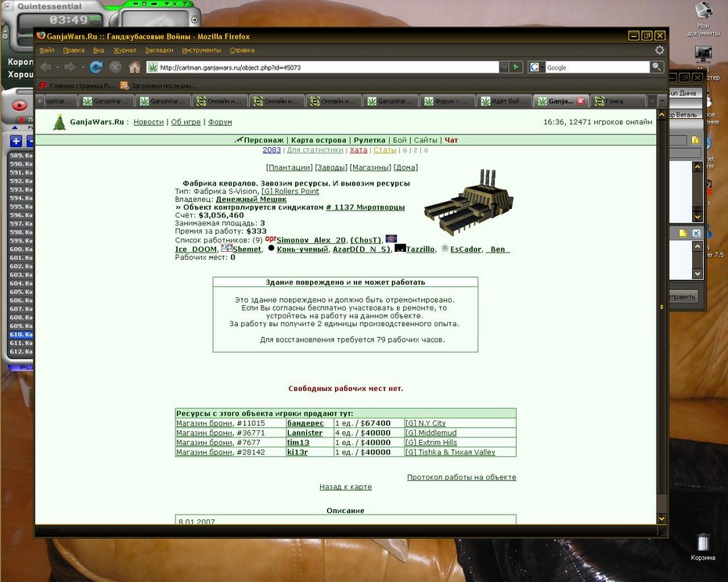Viewport: 728px width, 582px height.
Task: Open seller Lannister profile link
Action: tap(305, 433)
